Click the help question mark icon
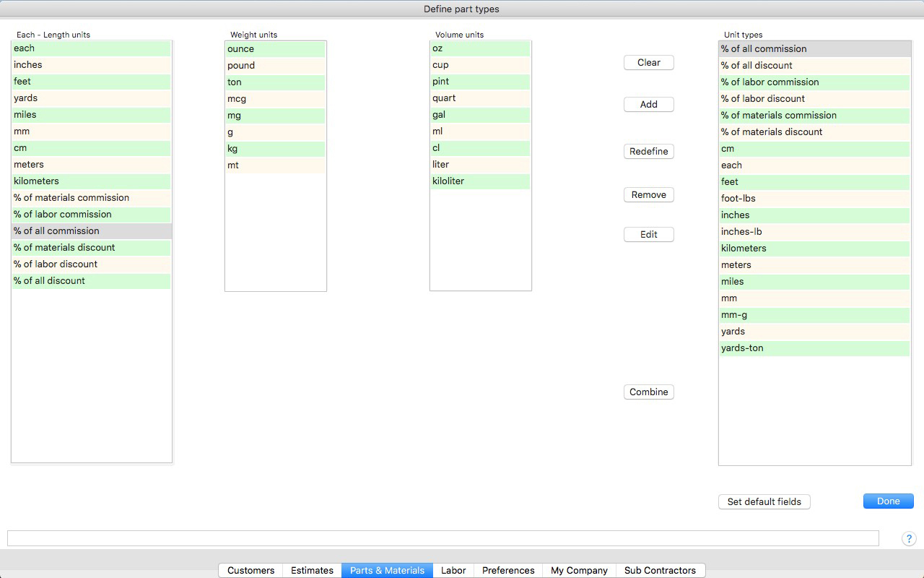Image resolution: width=924 pixels, height=578 pixels. (x=909, y=539)
